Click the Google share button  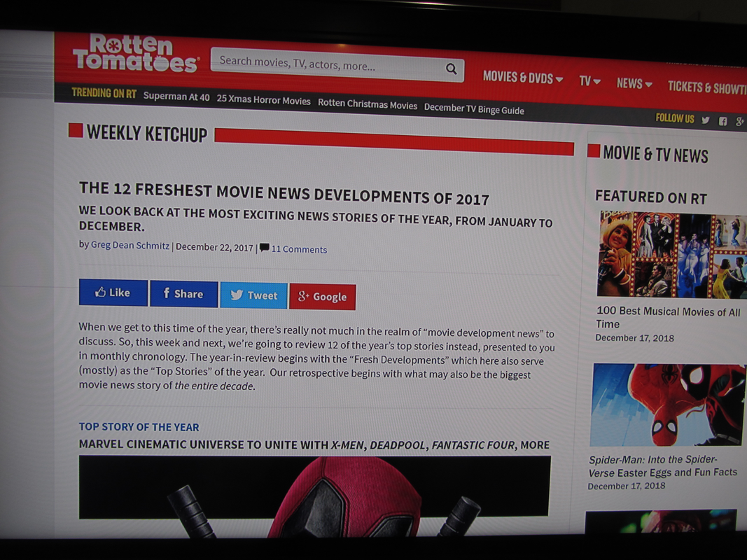coord(323,297)
